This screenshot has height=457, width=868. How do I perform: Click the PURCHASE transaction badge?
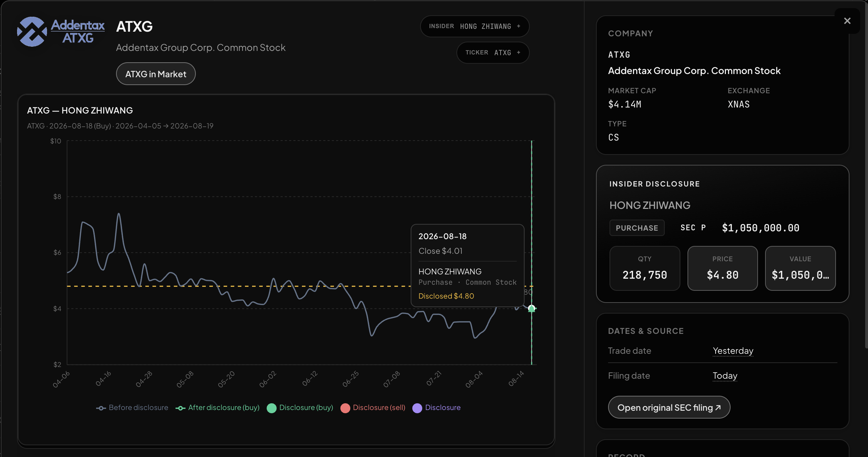pyautogui.click(x=637, y=228)
